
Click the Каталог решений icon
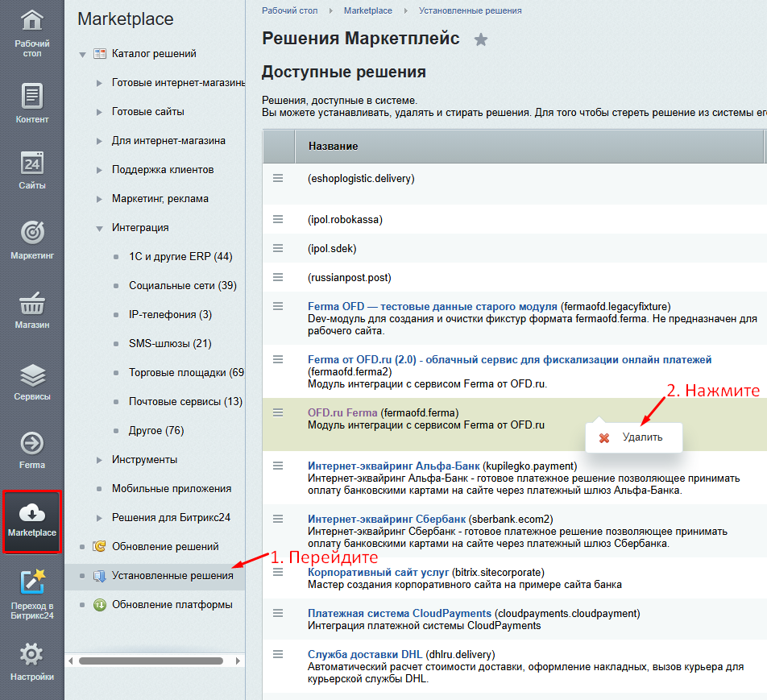[x=100, y=54]
